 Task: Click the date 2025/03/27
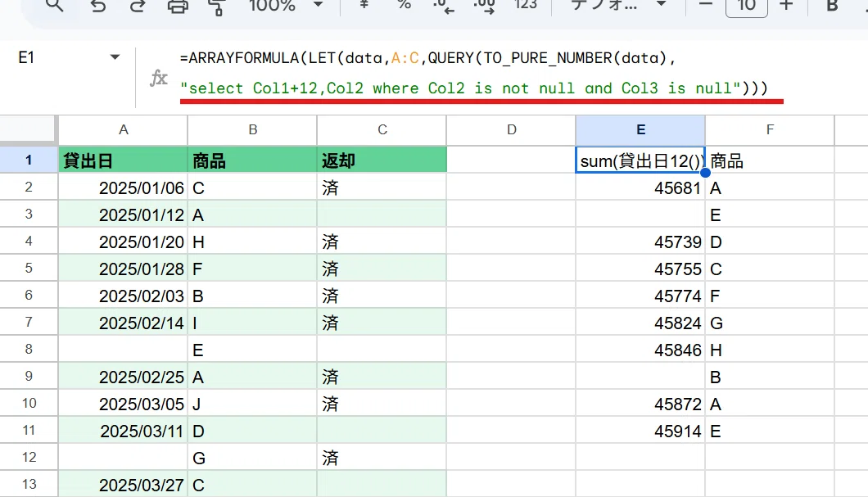click(141, 486)
